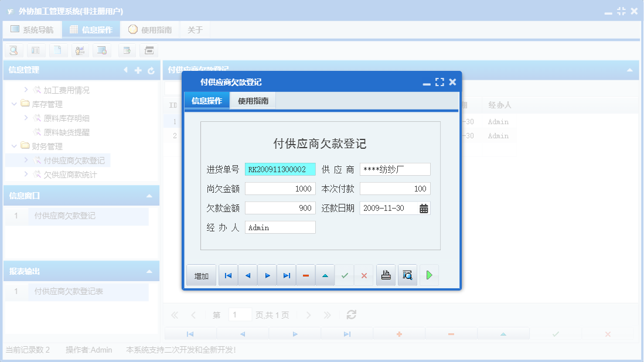Select the report list icon on the toolbar

(x=36, y=50)
